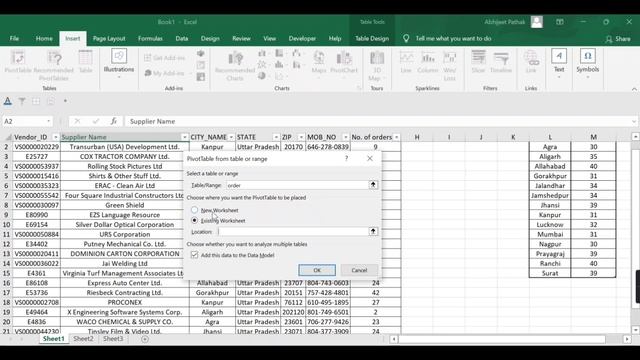640x360 pixels.
Task: Click the horizontal scrollbar right arrow
Action: [x=627, y=339]
